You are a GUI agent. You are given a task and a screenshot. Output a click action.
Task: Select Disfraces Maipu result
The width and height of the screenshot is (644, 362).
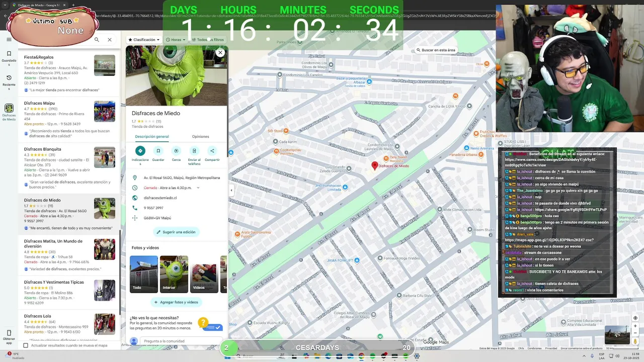tap(69, 119)
